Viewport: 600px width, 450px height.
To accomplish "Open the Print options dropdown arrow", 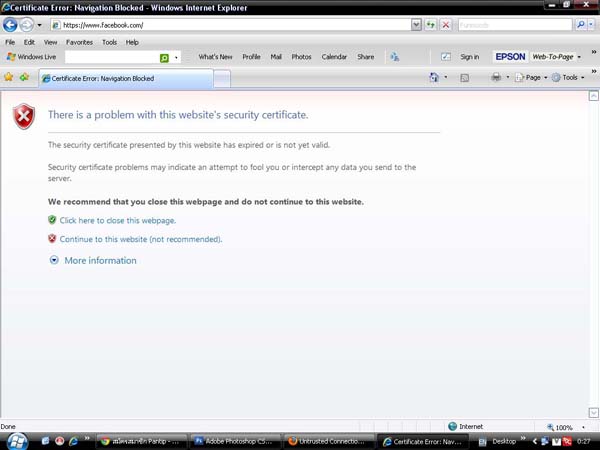I will (x=508, y=77).
